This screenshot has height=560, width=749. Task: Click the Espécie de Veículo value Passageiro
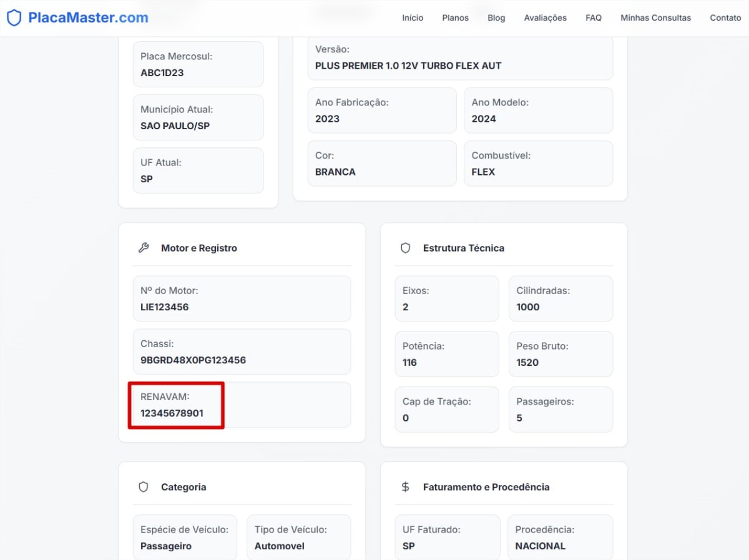click(x=166, y=546)
